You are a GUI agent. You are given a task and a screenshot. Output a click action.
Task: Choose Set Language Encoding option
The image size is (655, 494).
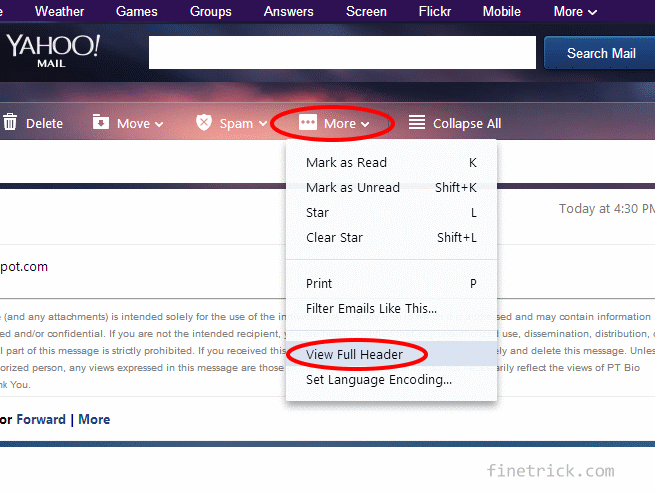[x=391, y=380]
